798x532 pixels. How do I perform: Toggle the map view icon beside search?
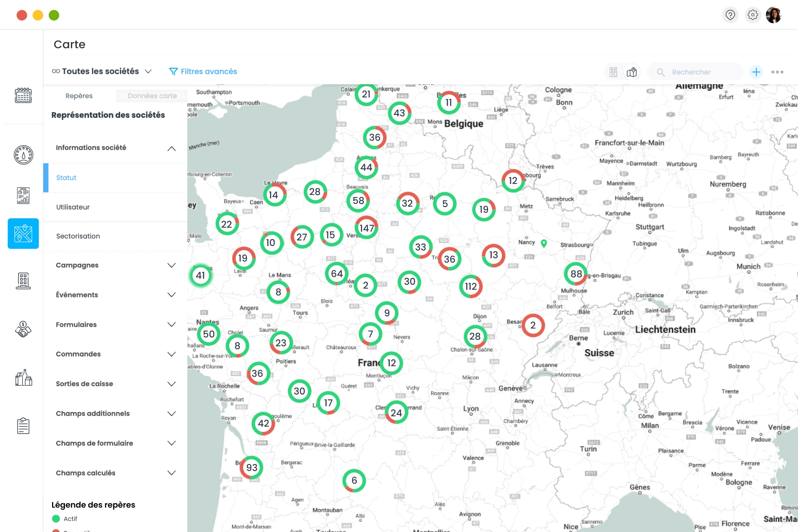632,72
